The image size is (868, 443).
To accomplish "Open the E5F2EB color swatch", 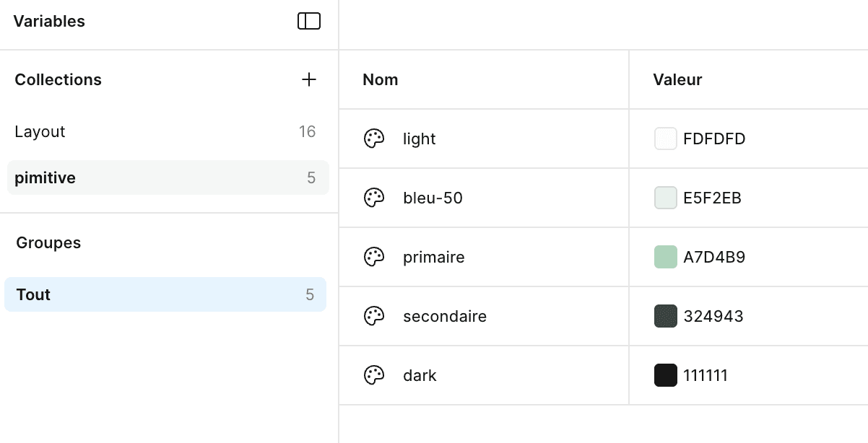I will 665,198.
